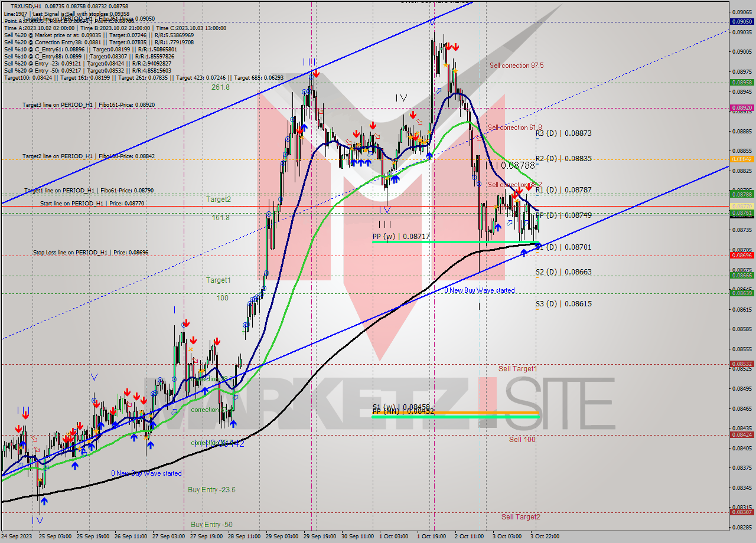Select the green '261.8' Fibonacci level label
Image resolution: width=756 pixels, height=543 pixels.
point(221,87)
